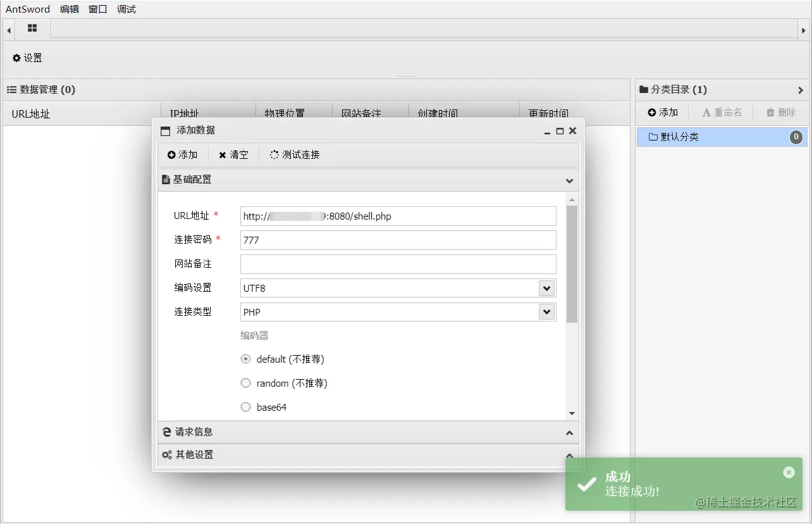Select the random (不推荐) encoder radio
Viewport: 812px width, 524px height.
246,383
